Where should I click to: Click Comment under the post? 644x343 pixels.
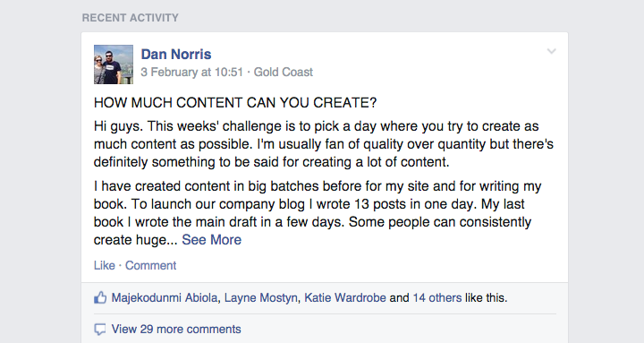point(151,265)
